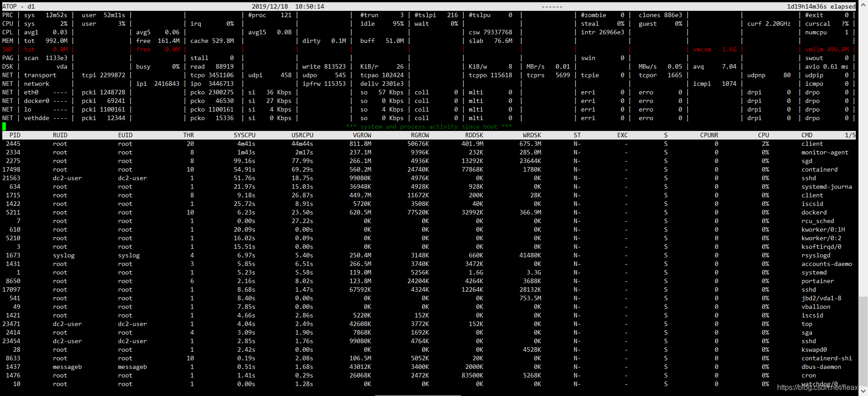Click the ATOP - d1 title text
This screenshot has height=396, width=868.
point(19,6)
